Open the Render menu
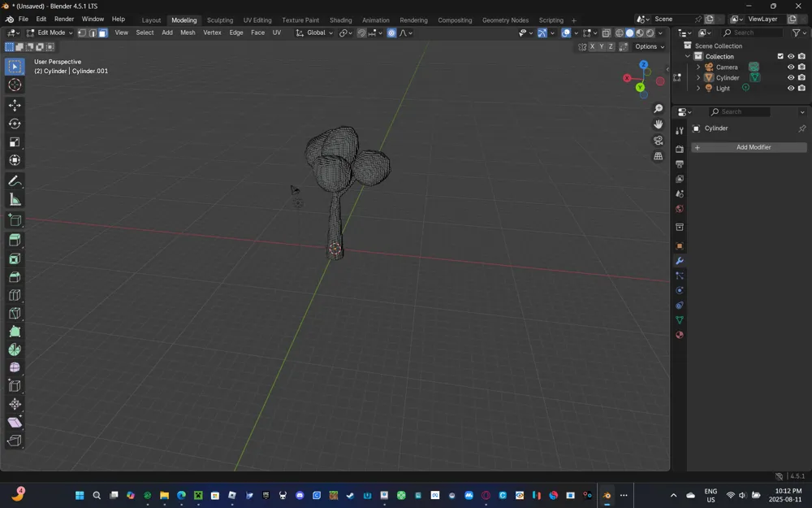Image resolution: width=812 pixels, height=508 pixels. coord(63,20)
